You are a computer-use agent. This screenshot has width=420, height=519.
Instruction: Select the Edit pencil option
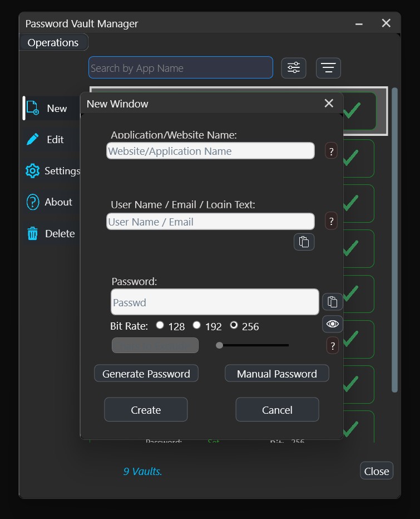click(51, 139)
